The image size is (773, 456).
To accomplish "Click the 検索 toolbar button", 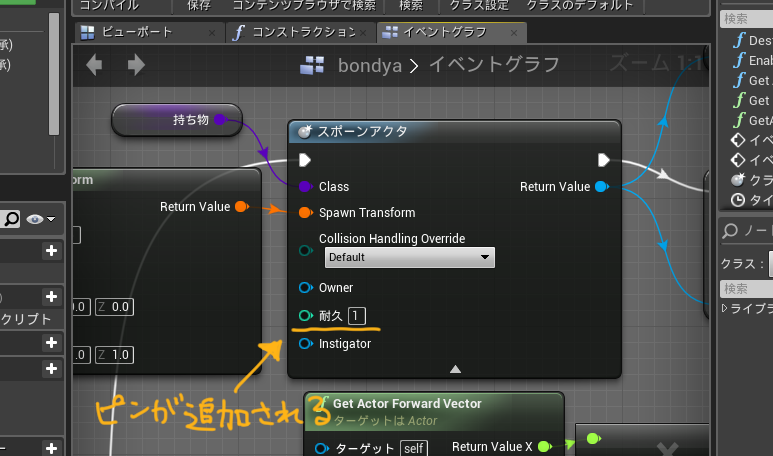I will point(411,5).
